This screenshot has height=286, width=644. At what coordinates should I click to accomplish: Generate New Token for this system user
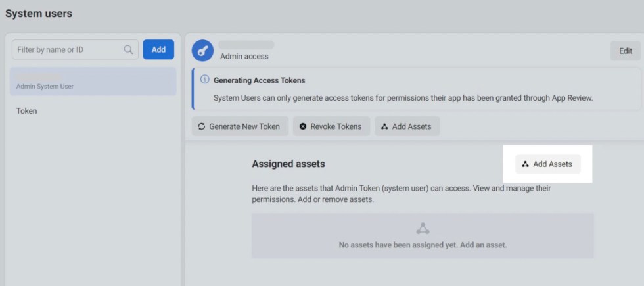pyautogui.click(x=241, y=126)
